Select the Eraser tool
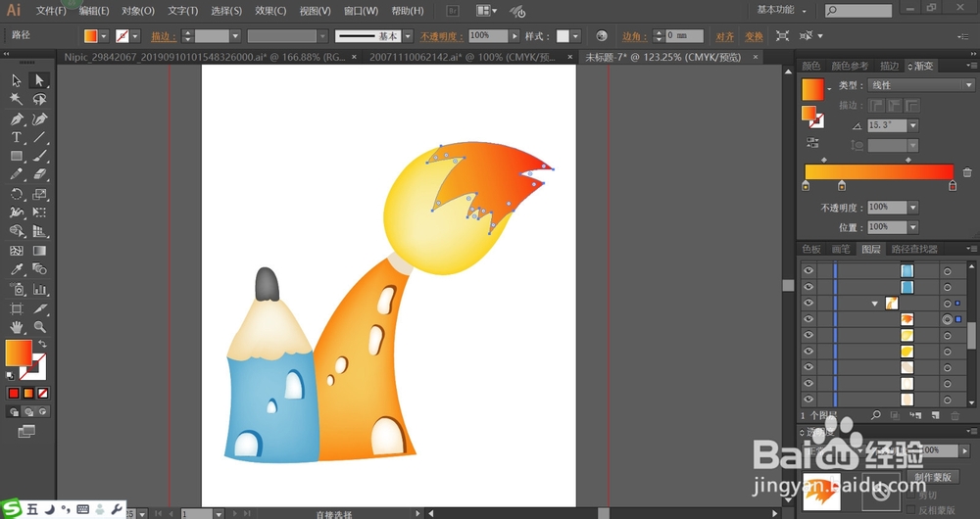 point(39,175)
